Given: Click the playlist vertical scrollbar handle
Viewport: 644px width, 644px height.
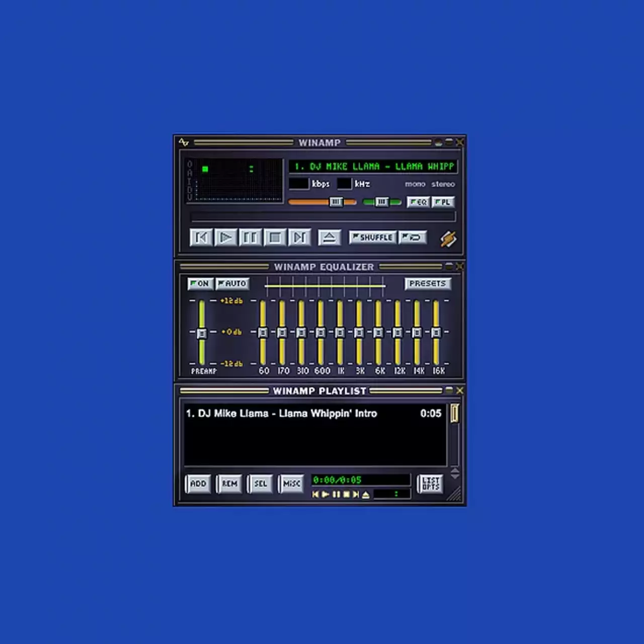Looking at the screenshot, I should 455,413.
